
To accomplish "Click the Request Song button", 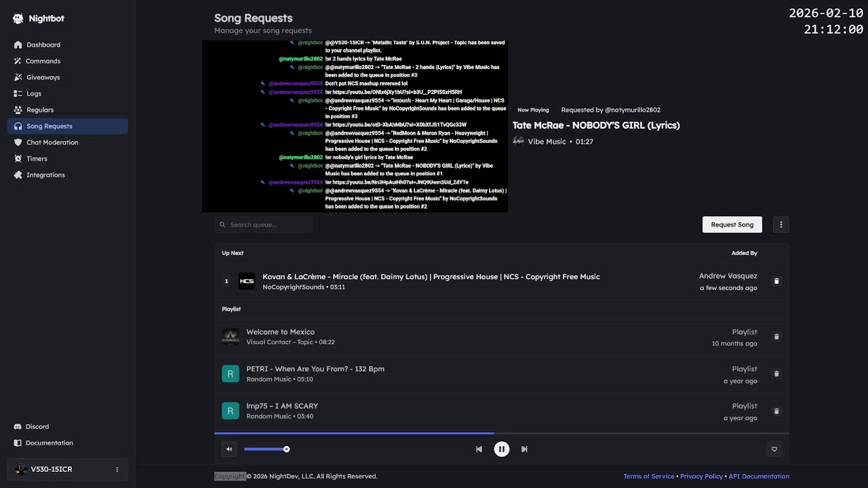I will (732, 224).
